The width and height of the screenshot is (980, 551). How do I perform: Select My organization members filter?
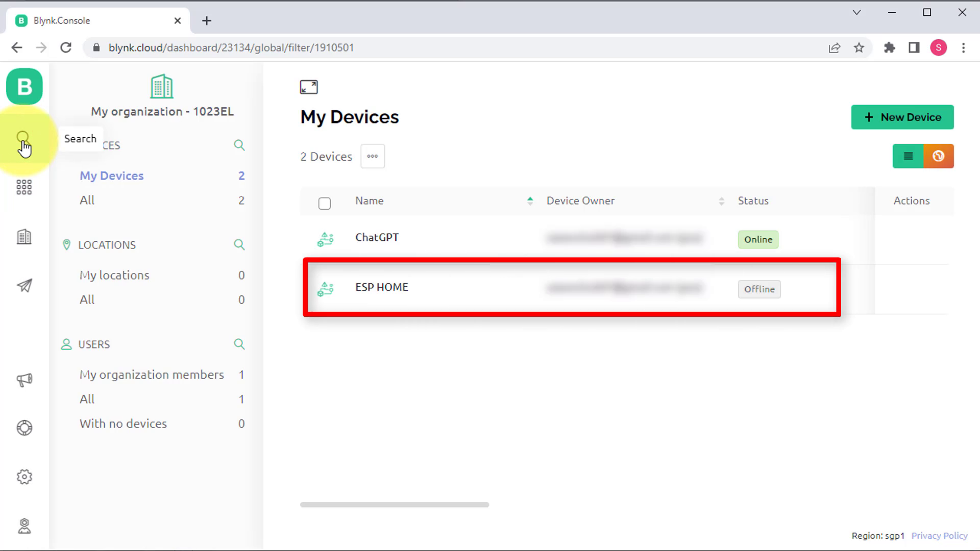[x=152, y=374]
